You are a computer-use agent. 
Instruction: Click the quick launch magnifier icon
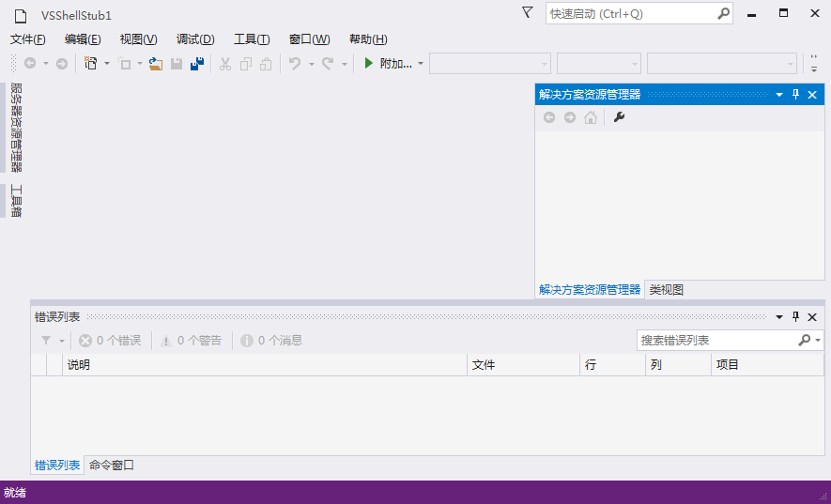(x=723, y=13)
